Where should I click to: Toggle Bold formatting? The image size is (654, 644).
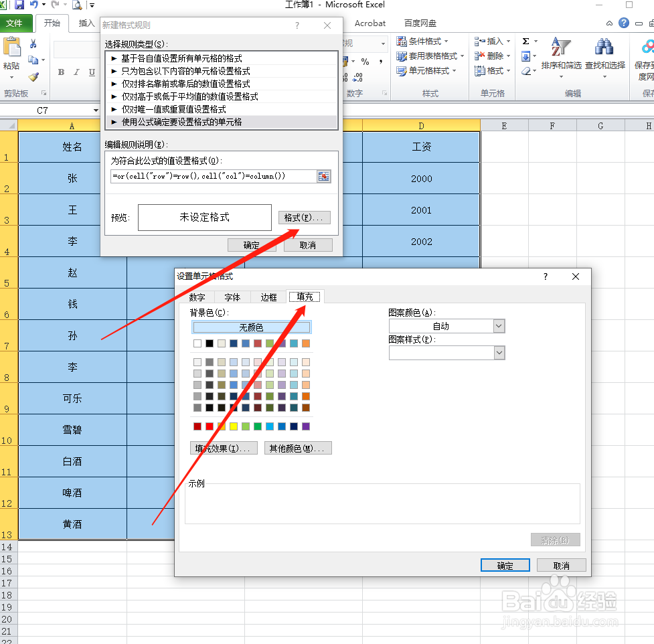tap(60, 71)
